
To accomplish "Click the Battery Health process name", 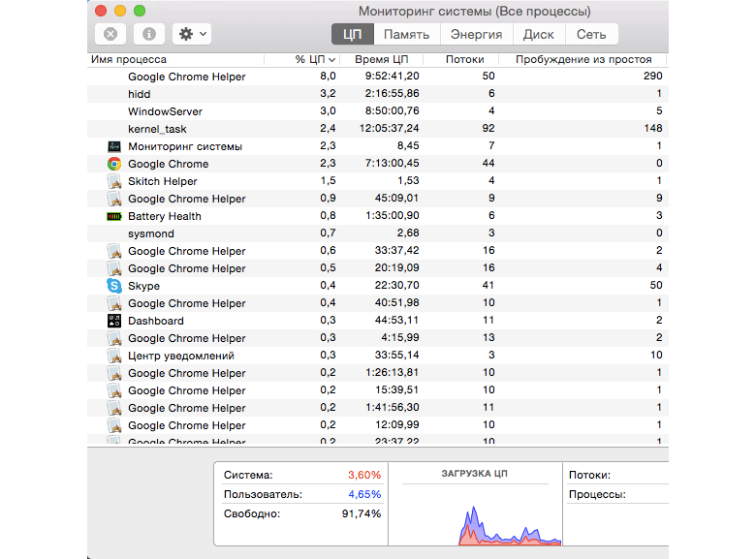I will (165, 216).
